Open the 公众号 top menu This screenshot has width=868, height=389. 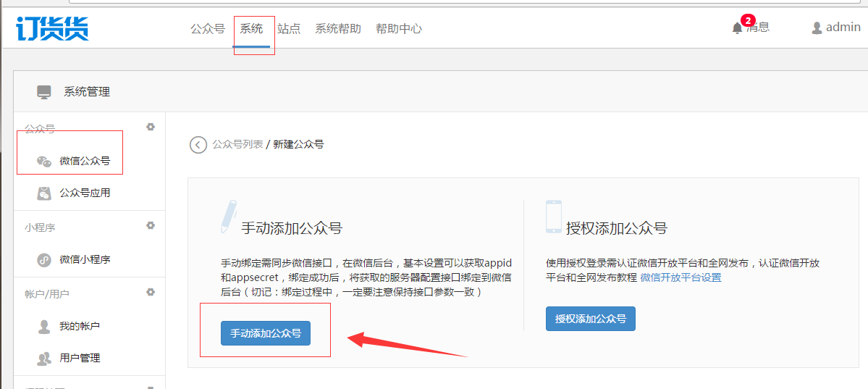tap(208, 28)
